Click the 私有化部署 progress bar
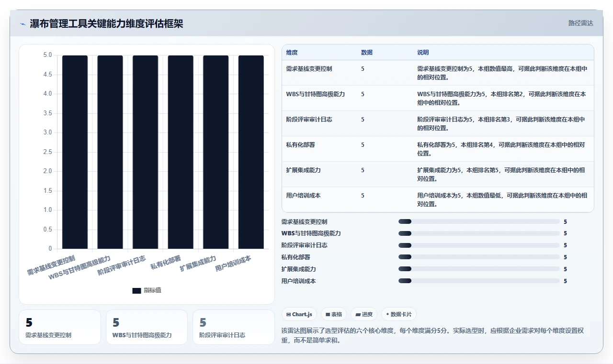 (x=479, y=257)
